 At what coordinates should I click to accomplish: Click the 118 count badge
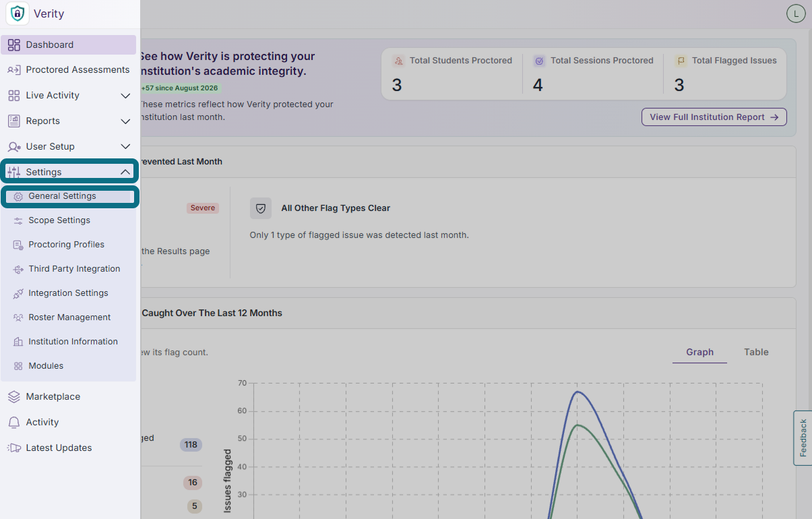coord(191,445)
